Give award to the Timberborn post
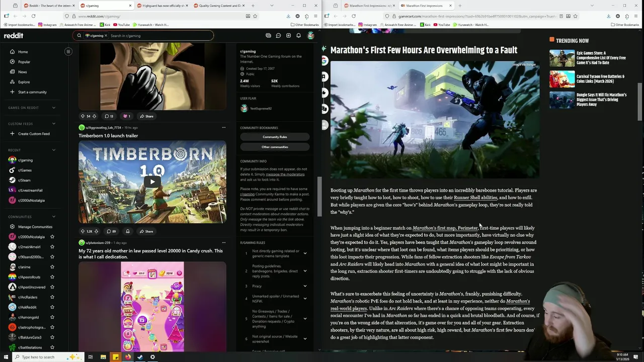This screenshot has height=362, width=644. 127,231
